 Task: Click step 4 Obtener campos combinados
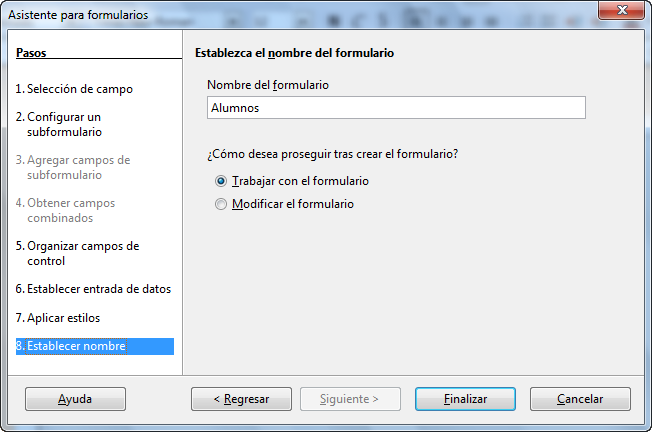[x=65, y=210]
